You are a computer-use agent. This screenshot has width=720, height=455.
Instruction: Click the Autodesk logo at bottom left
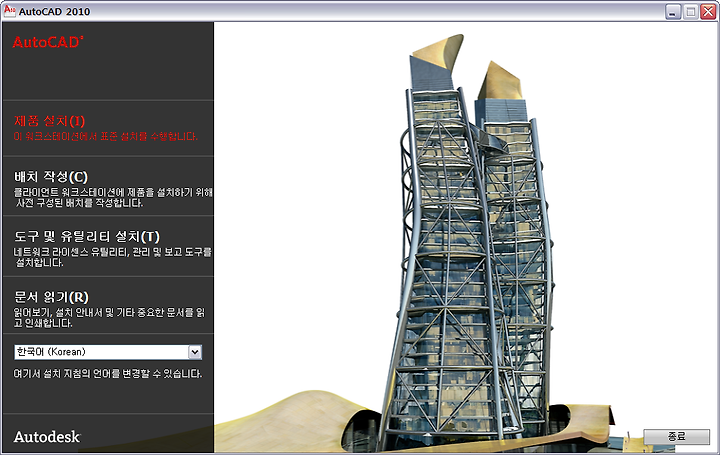(x=47, y=437)
